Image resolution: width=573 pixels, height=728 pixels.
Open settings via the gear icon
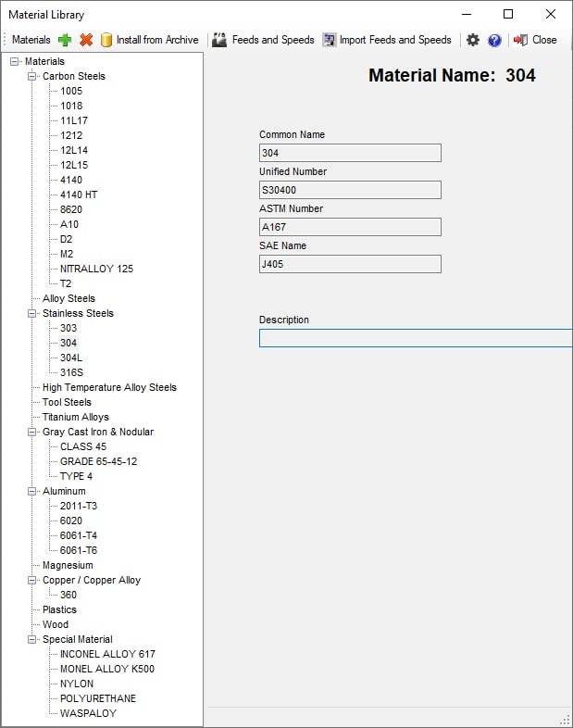[x=473, y=40]
